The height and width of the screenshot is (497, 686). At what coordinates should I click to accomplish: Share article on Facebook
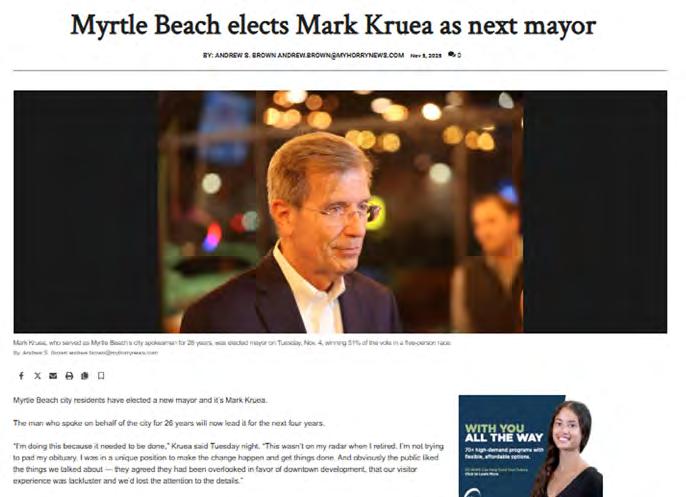pos(21,376)
